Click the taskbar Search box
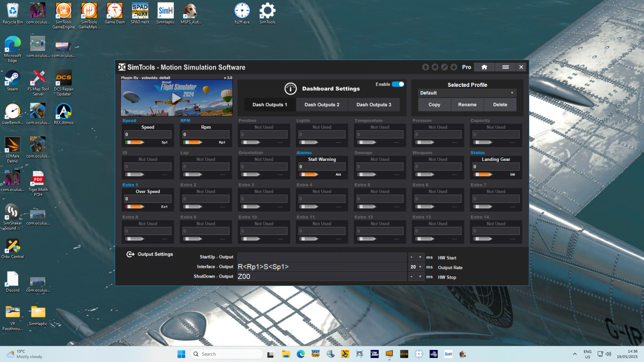This screenshot has width=644, height=362. pyautogui.click(x=226, y=354)
